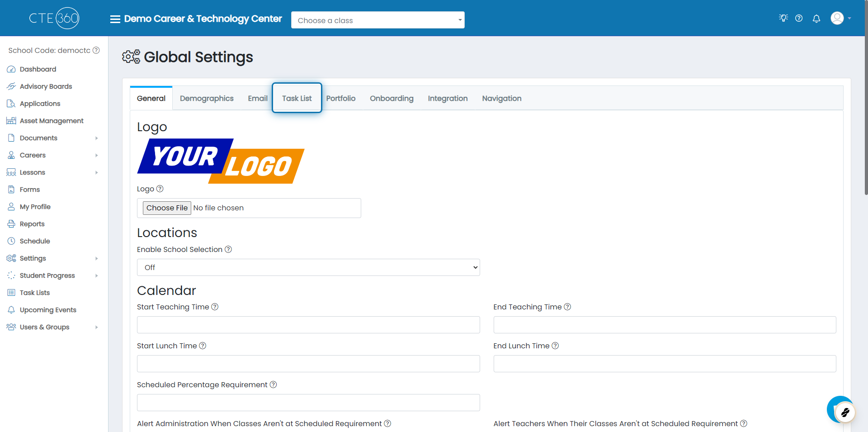Click the Choose File button
This screenshot has height=432, width=868.
167,208
